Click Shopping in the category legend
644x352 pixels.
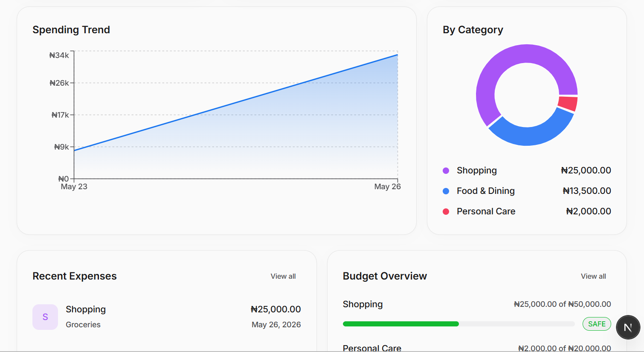(477, 170)
